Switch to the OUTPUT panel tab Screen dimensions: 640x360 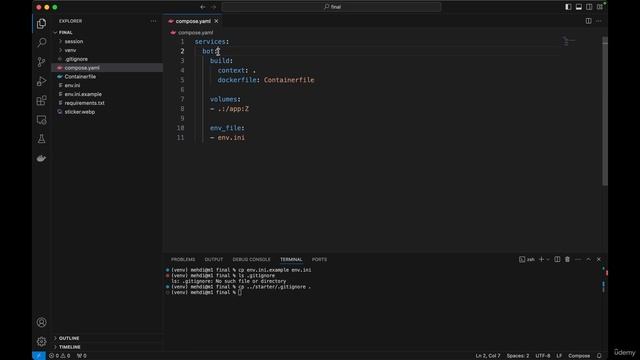(213, 260)
